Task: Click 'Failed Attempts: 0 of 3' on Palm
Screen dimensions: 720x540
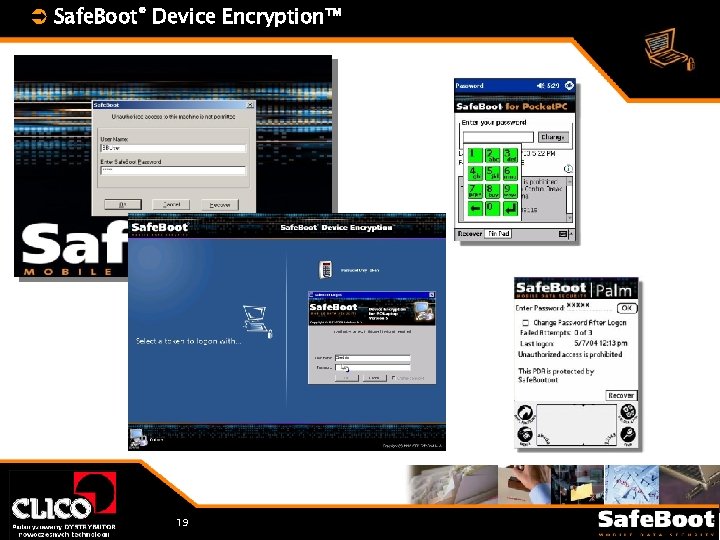Action: (556, 332)
